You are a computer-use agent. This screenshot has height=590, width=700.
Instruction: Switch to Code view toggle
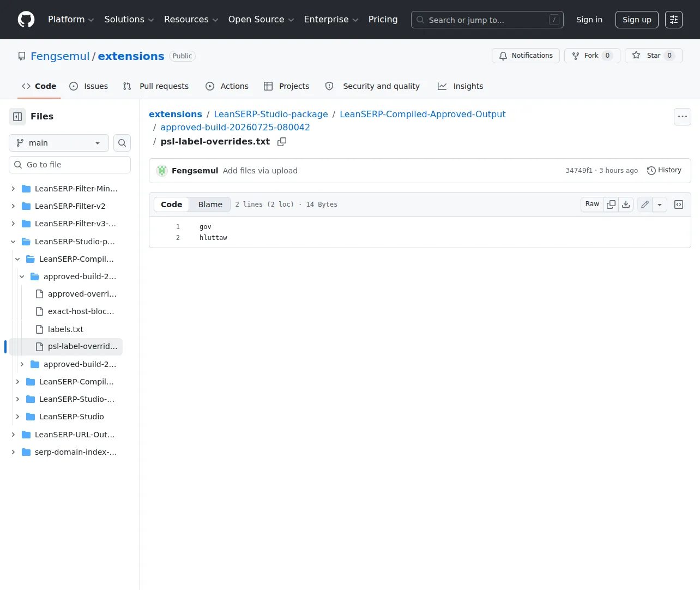[172, 204]
